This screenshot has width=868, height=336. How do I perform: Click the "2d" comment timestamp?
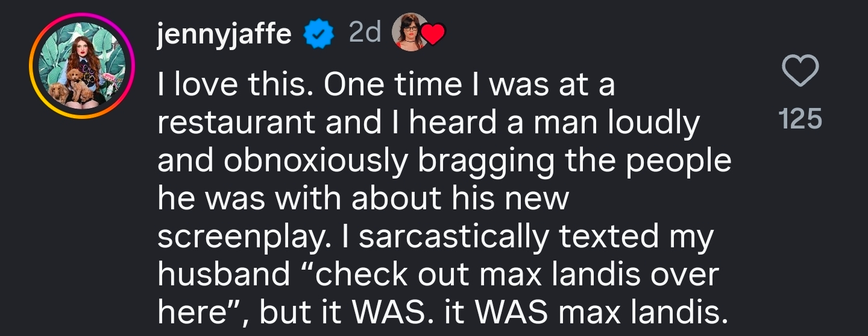(365, 34)
